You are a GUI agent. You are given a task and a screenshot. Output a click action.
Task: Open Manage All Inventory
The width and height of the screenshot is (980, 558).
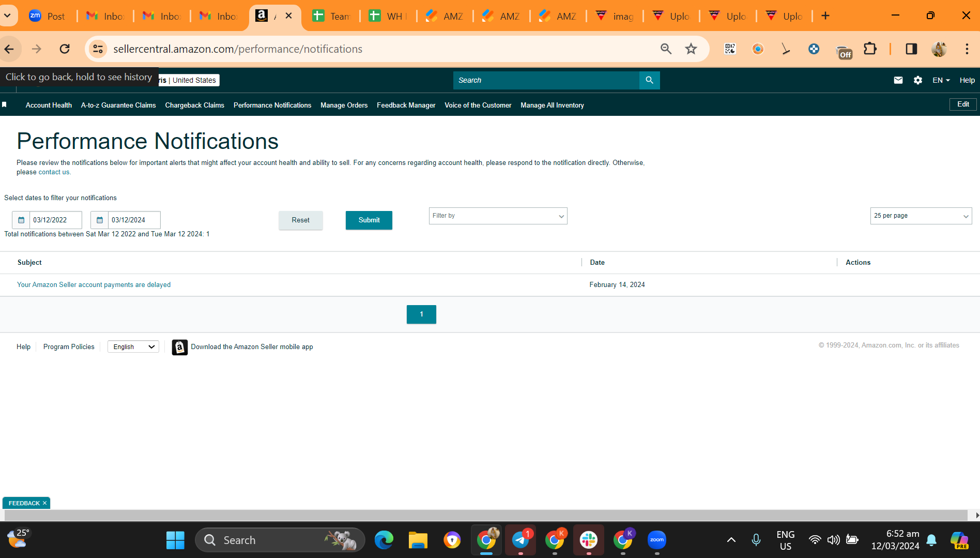(x=552, y=105)
